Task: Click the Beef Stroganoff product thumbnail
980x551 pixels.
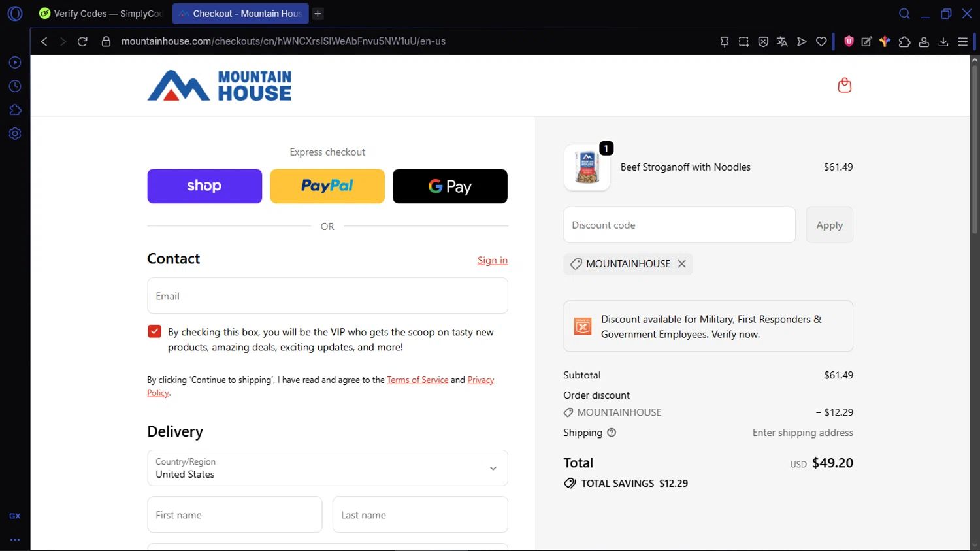Action: (587, 167)
